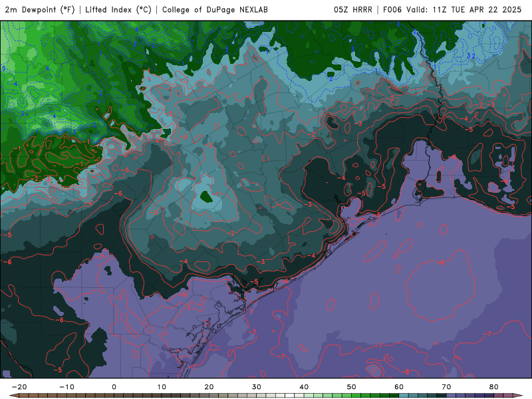532x399 pixels.
Task: Click the purple color bar segment under 70
Action: coord(452,396)
